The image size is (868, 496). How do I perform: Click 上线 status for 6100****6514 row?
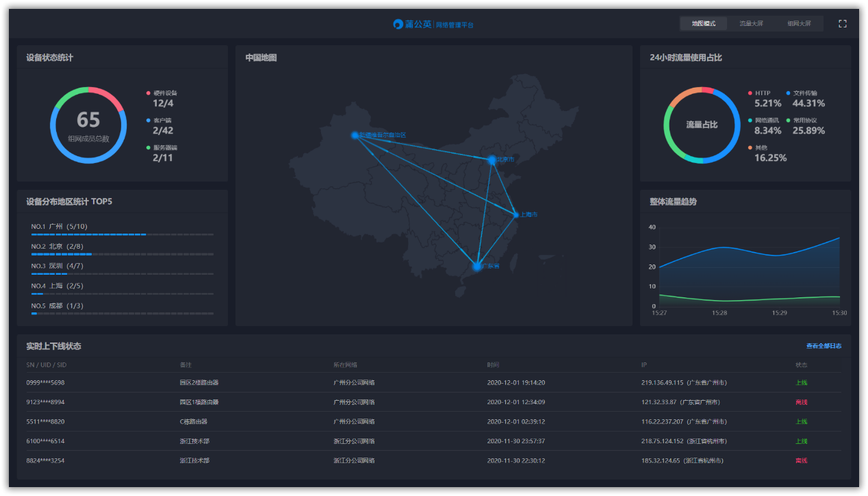(802, 441)
